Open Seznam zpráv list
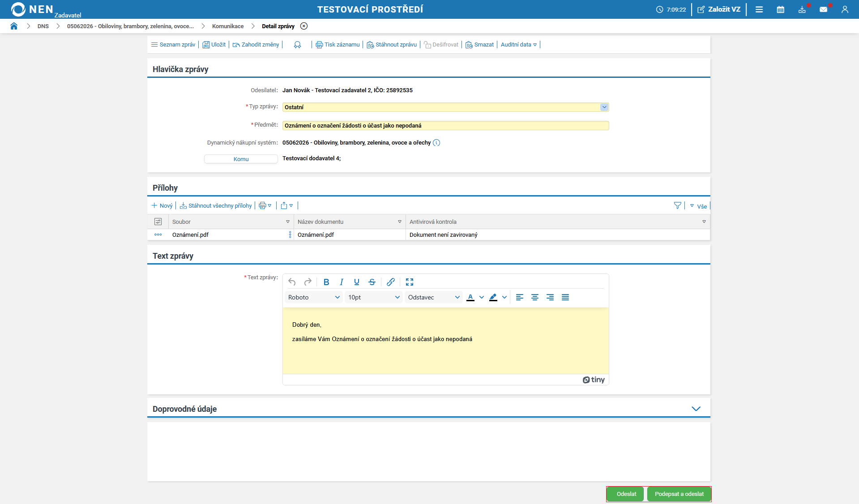 (173, 45)
